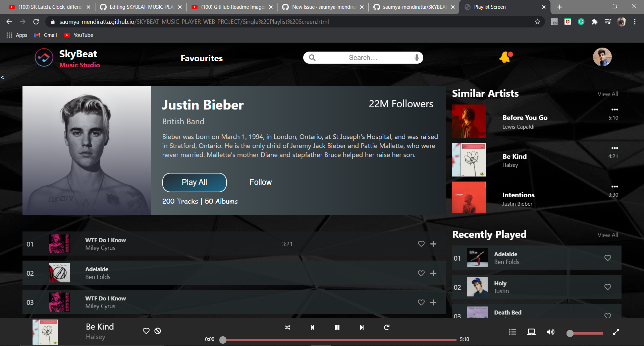
Task: Open the user profile avatar
Action: (602, 57)
